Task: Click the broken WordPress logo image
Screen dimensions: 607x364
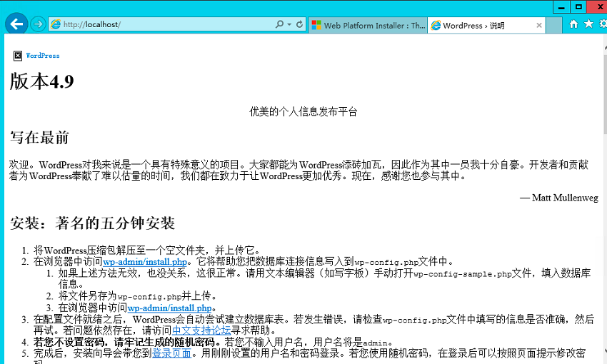Action: (18, 56)
